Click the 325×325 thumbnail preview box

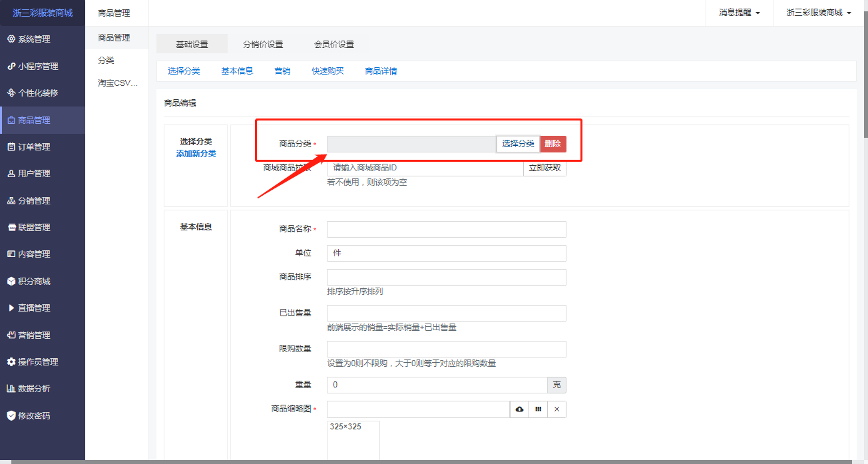click(353, 441)
